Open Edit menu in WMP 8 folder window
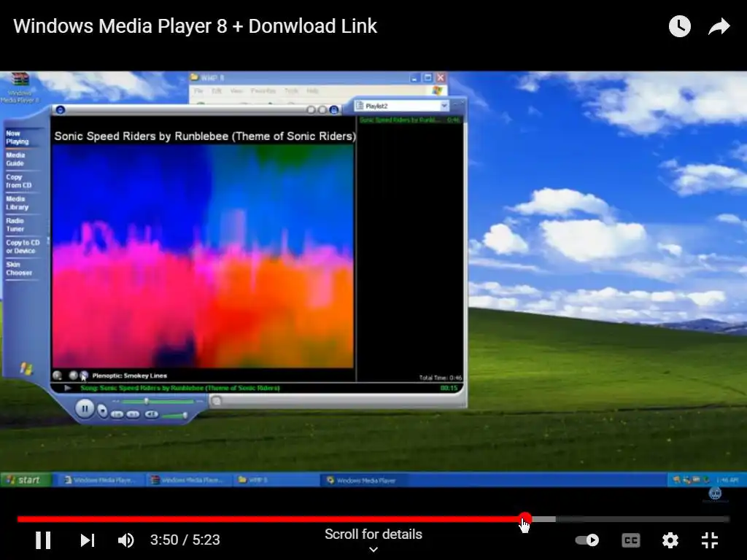The height and width of the screenshot is (560, 747). (x=217, y=90)
